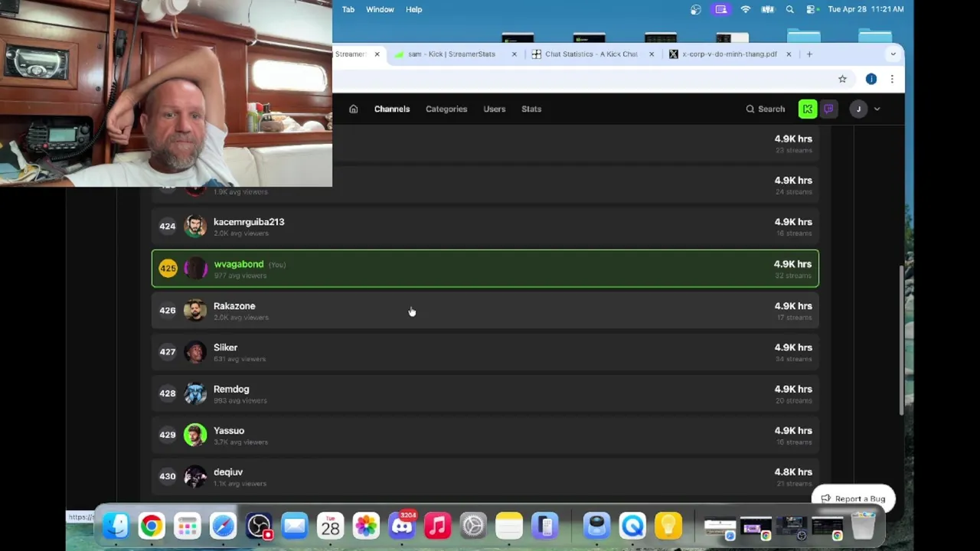Open Music in the Dock
Image resolution: width=980 pixels, height=551 pixels.
tap(437, 526)
